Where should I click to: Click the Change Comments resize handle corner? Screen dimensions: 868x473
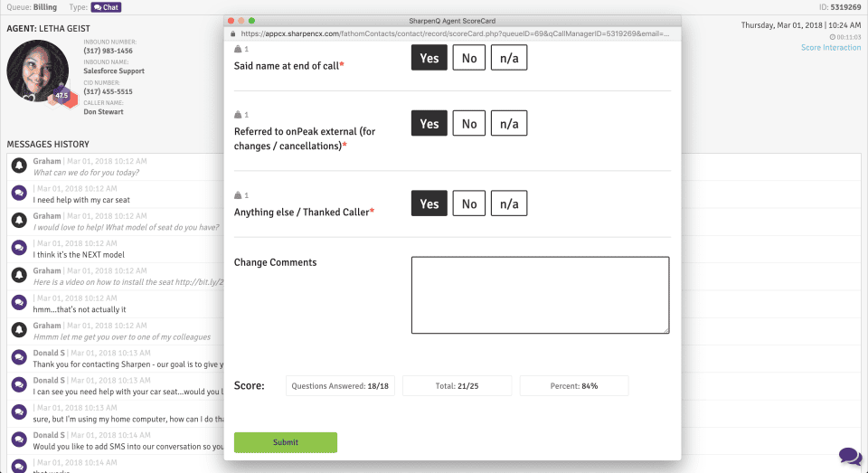click(x=666, y=330)
